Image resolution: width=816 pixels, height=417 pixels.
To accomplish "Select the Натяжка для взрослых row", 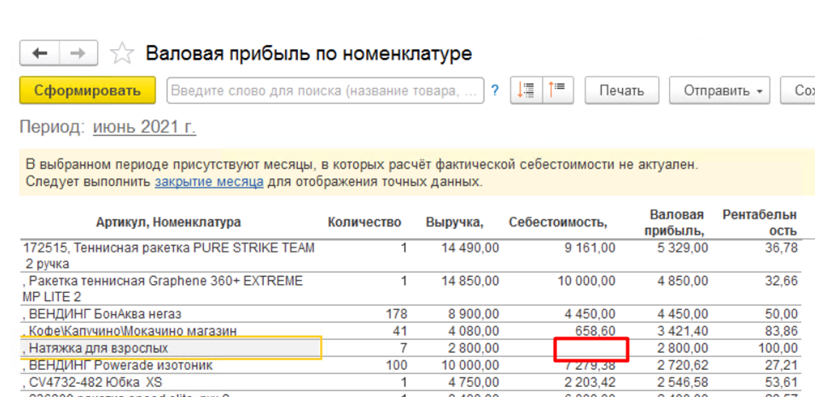I will pos(170,348).
